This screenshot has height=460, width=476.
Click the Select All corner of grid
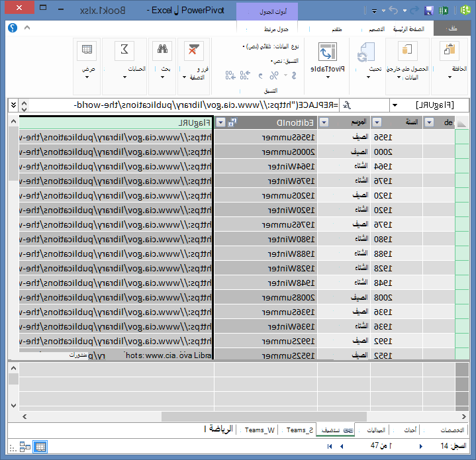461,122
